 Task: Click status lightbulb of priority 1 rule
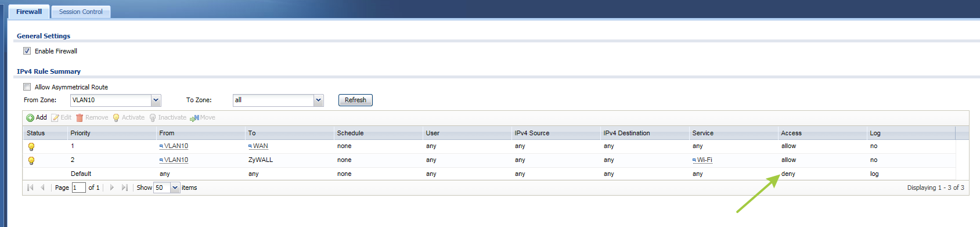(31, 147)
